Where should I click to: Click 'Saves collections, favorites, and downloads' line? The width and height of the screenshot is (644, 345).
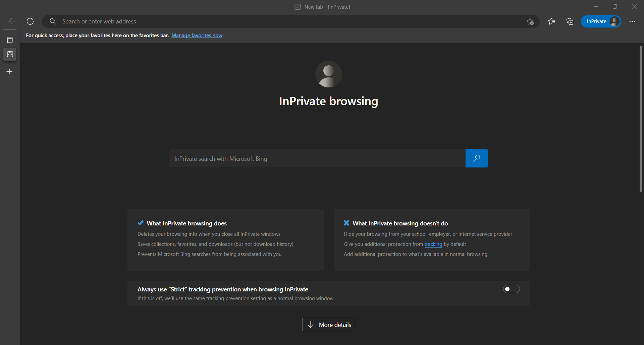point(215,244)
